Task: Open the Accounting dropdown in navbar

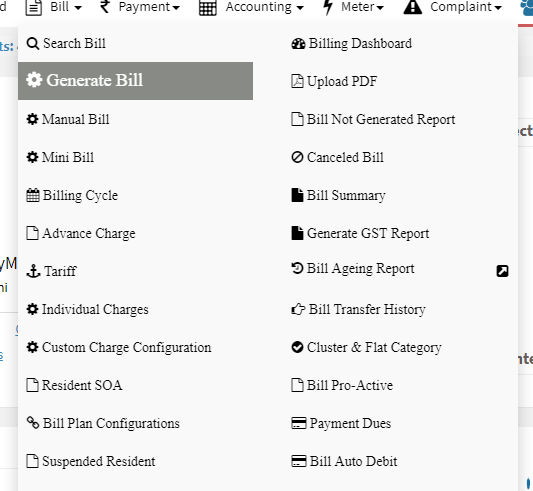Action: point(251,7)
